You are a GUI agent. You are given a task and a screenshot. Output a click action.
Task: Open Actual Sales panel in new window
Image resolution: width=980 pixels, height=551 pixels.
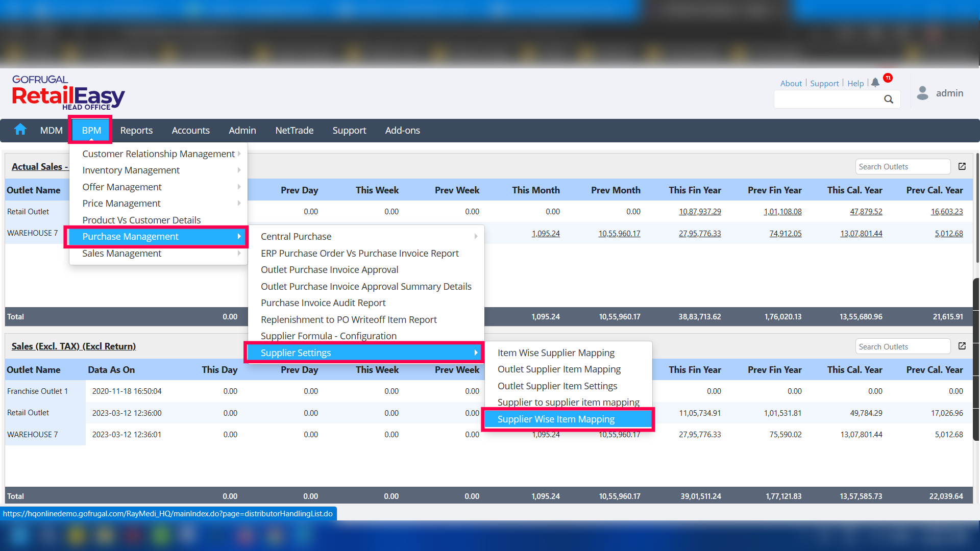pyautogui.click(x=962, y=166)
